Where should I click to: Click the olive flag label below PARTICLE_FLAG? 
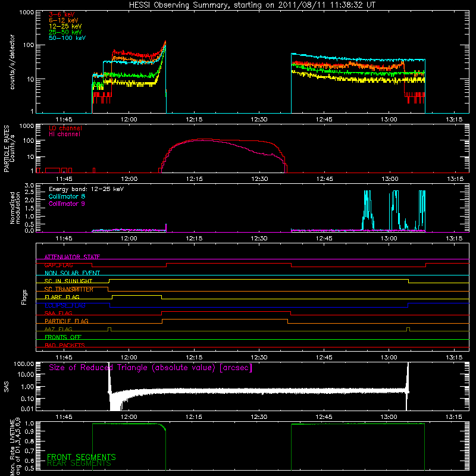tap(58, 330)
